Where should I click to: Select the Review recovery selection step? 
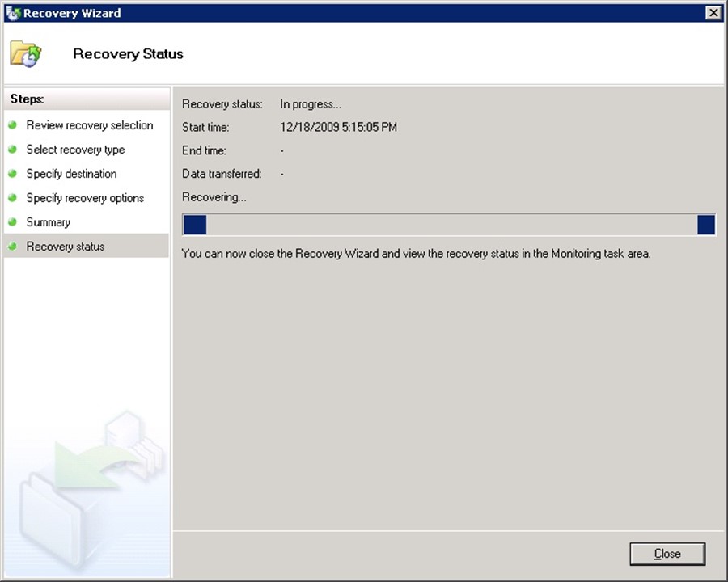pyautogui.click(x=89, y=125)
